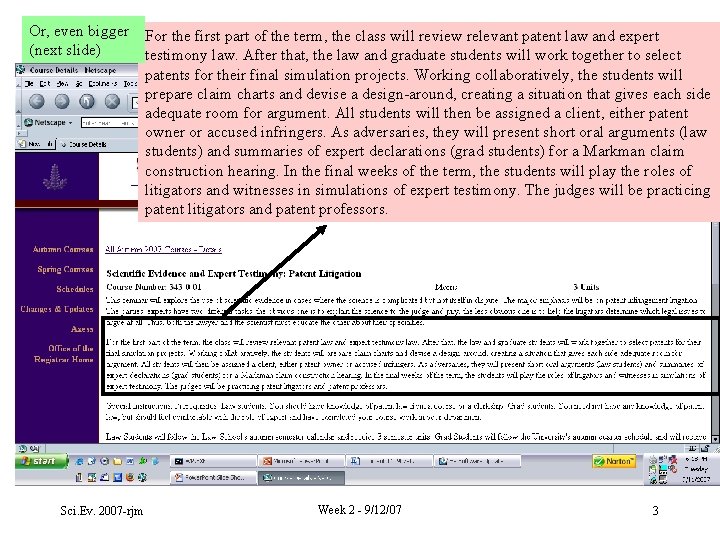
Task: Switch to PowerPoint Slide Show taskbar button
Action: coord(213,478)
